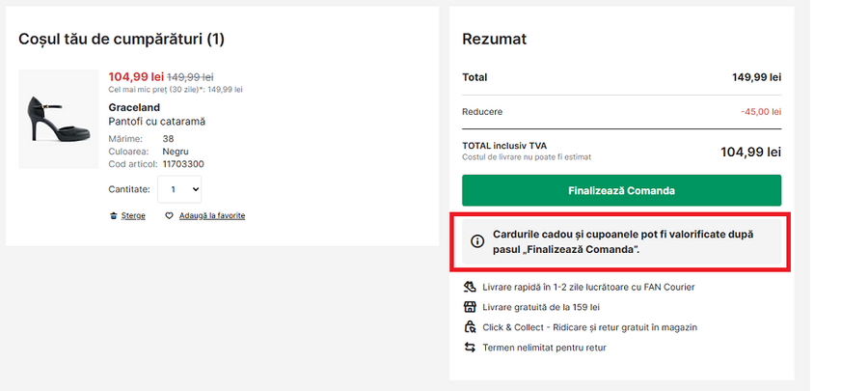Click the free delivery store icon
This screenshot has height=391, width=868.
point(470,307)
